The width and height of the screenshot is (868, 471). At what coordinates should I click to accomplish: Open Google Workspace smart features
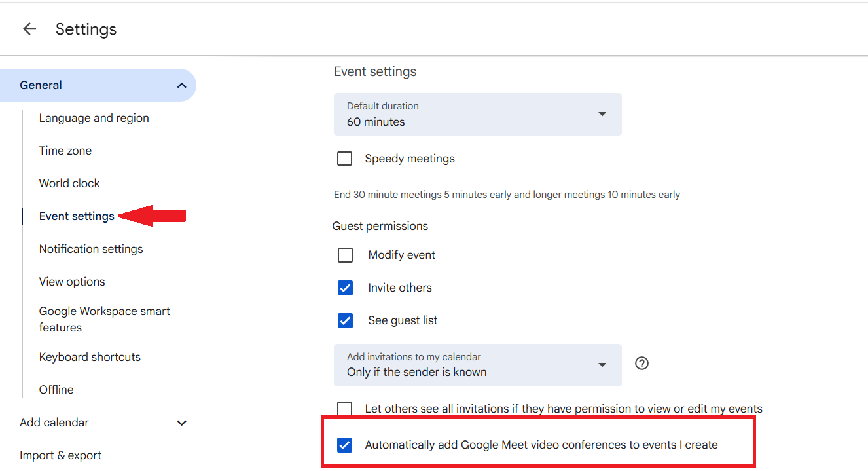[104, 319]
